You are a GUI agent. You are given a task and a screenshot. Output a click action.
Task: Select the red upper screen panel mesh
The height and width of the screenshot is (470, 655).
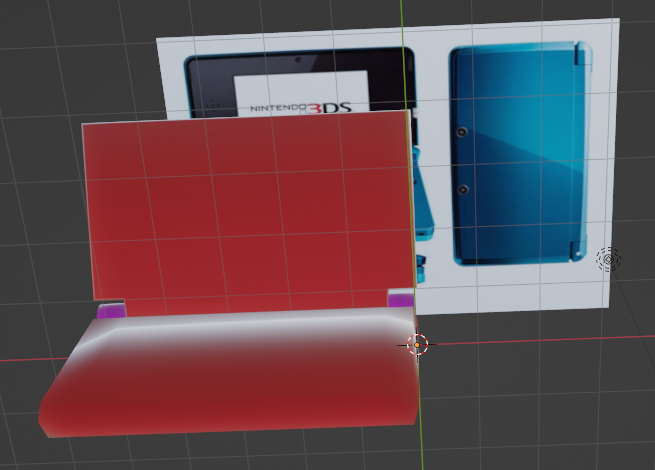[249, 211]
